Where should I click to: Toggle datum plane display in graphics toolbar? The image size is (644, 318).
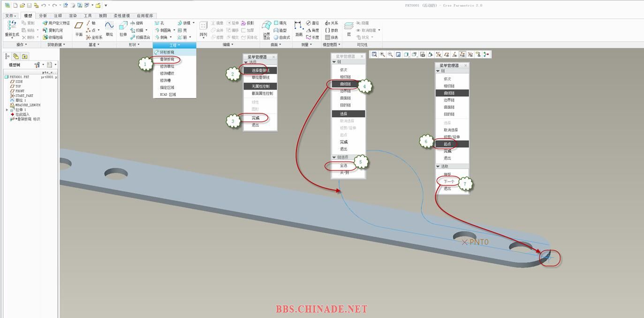[x=446, y=54]
